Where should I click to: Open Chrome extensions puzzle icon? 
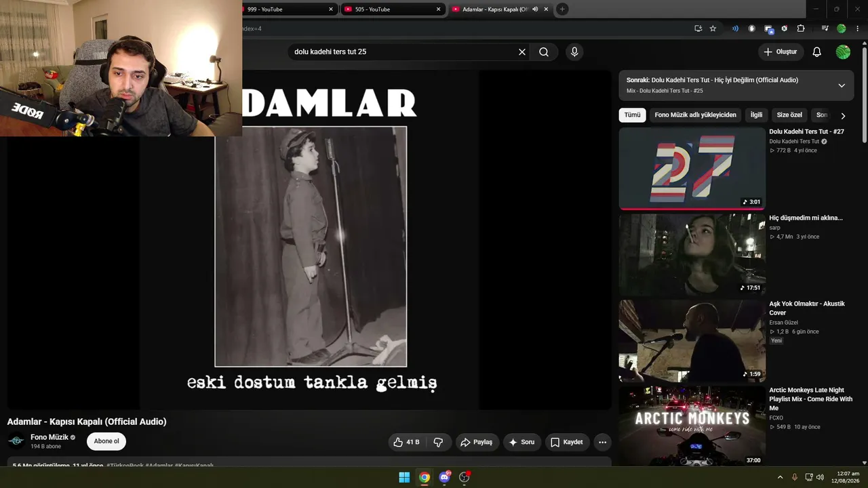(801, 28)
